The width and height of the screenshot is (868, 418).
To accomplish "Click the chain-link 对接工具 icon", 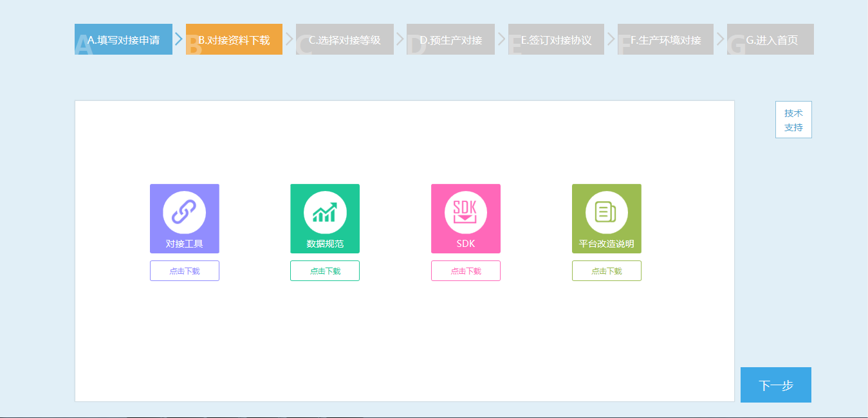I will (184, 212).
